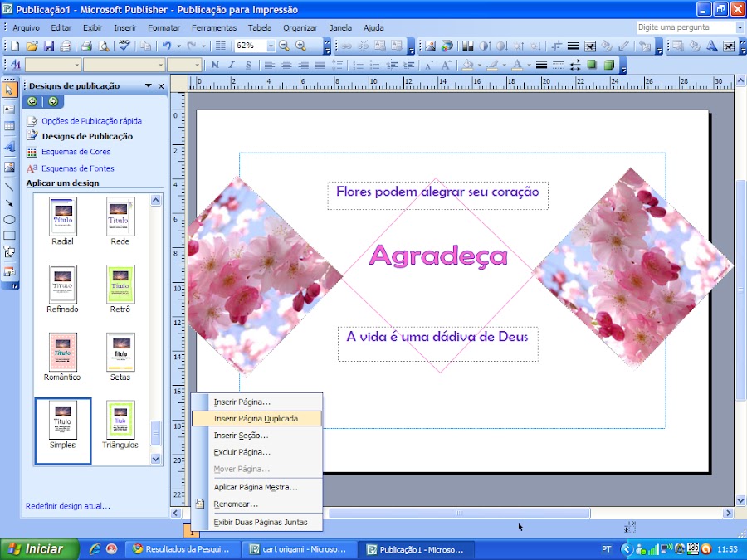Screen dimensions: 747x560
Task: Open line/border style in picture toolbar
Action: point(573,46)
